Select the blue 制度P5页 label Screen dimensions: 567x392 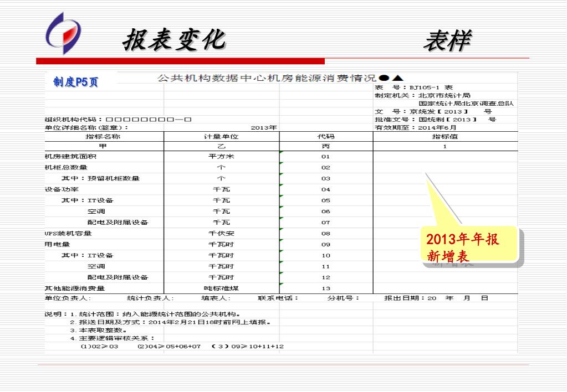coord(75,82)
